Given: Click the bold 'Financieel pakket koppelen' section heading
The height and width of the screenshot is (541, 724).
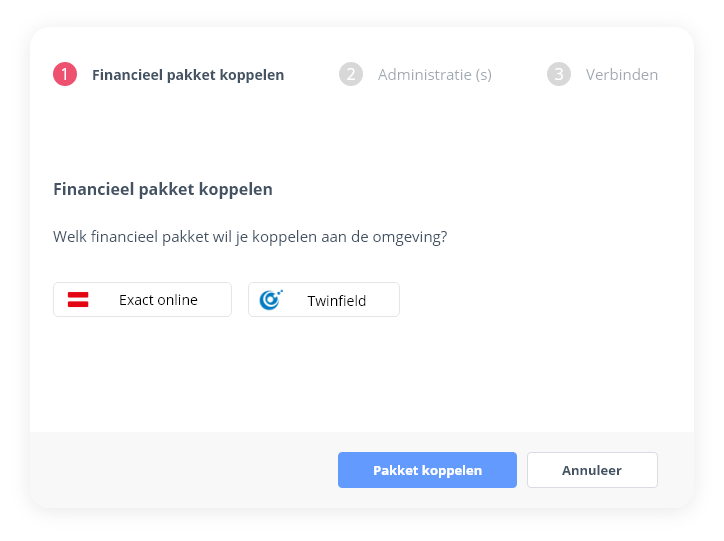Looking at the screenshot, I should pos(162,189).
